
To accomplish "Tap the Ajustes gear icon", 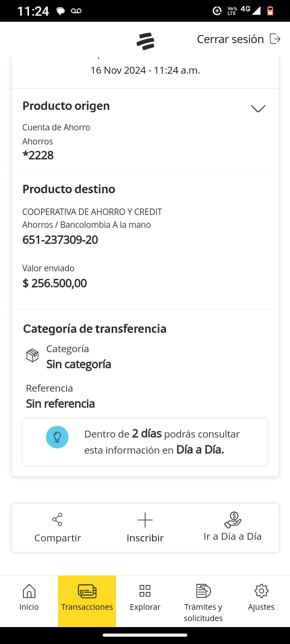I will (x=261, y=591).
